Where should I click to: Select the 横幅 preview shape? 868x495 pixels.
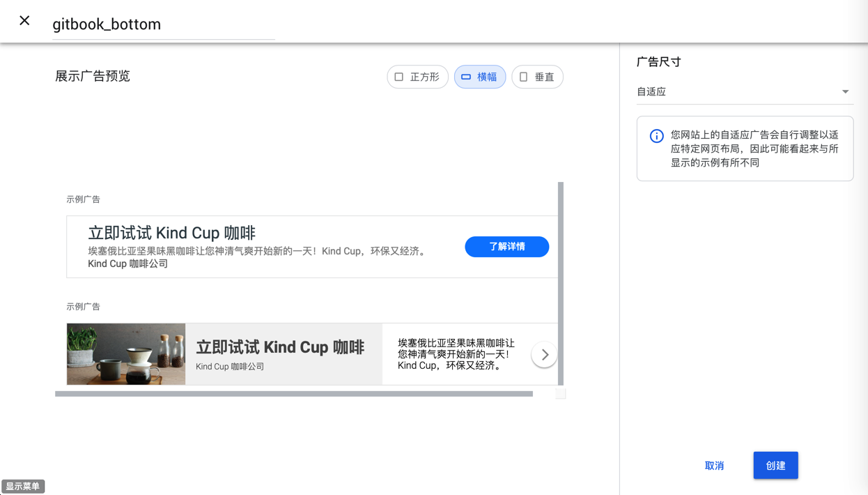click(x=480, y=77)
